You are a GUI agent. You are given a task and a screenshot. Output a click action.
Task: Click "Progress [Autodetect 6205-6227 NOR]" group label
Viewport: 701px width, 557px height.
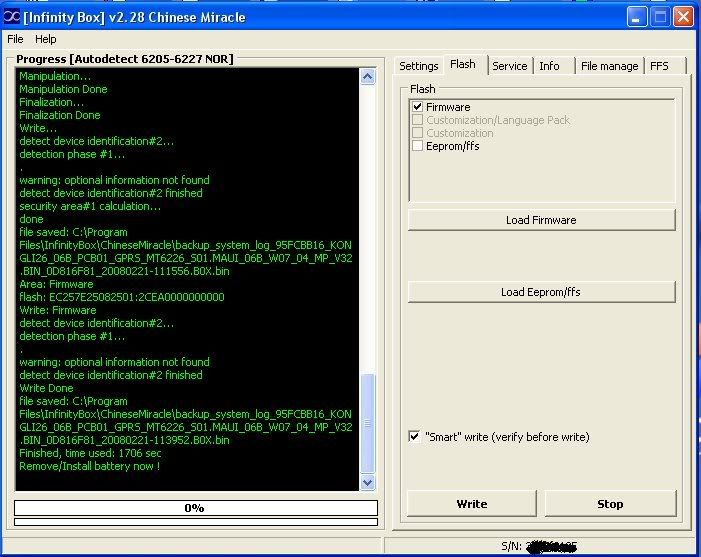[x=125, y=59]
